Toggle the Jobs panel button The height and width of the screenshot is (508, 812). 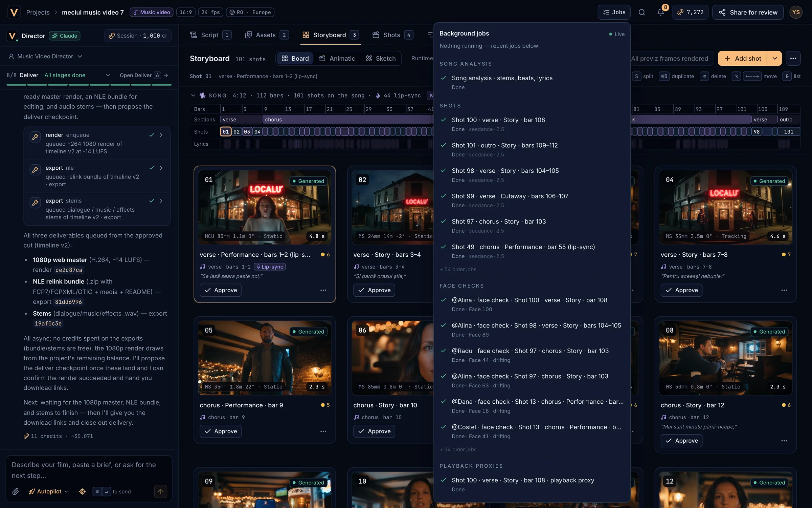click(x=614, y=12)
